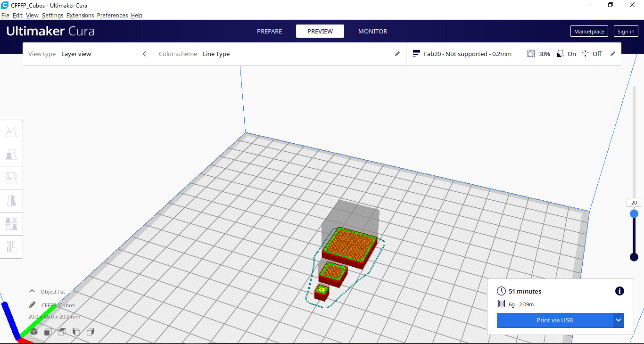
Task: Select the Rotate tool in the left toolbar
Action: 11,178
